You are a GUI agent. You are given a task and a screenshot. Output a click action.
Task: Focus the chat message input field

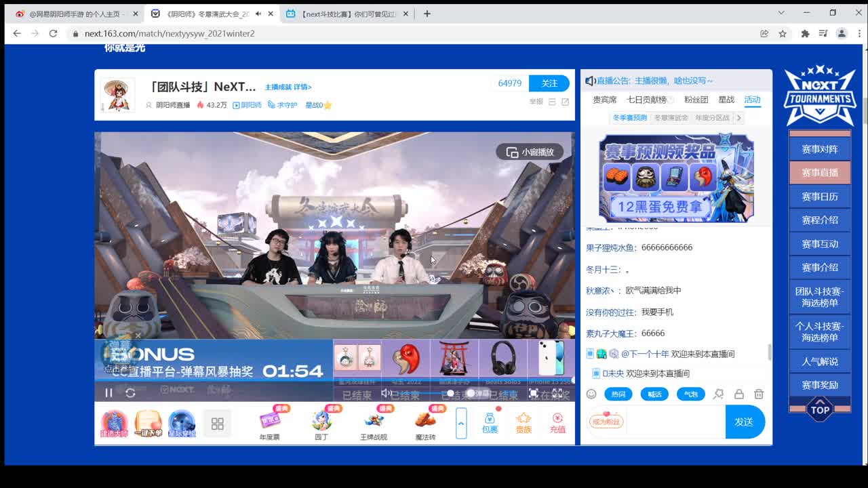click(x=675, y=422)
